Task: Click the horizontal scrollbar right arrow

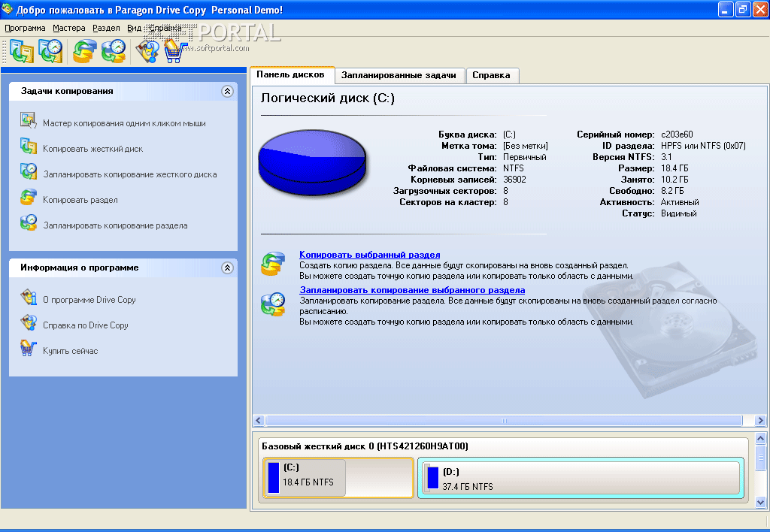Action: [x=760, y=421]
